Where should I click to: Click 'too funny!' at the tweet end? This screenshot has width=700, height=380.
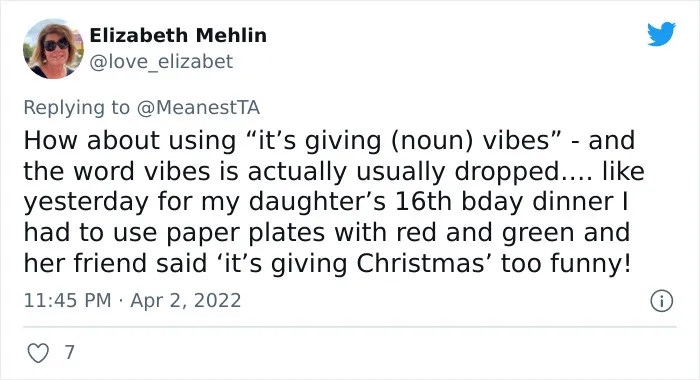pos(566,264)
